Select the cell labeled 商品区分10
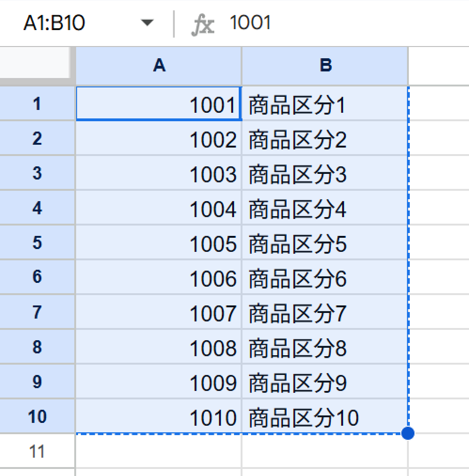This screenshot has width=469, height=476. [x=324, y=417]
